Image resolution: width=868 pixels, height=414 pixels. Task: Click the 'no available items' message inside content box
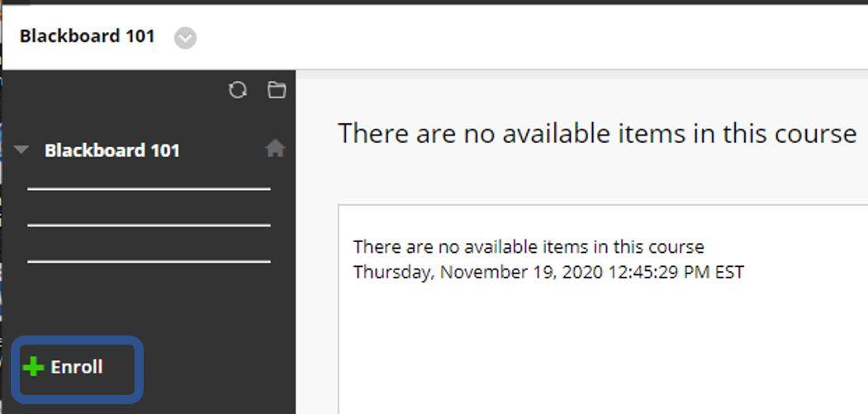(529, 246)
